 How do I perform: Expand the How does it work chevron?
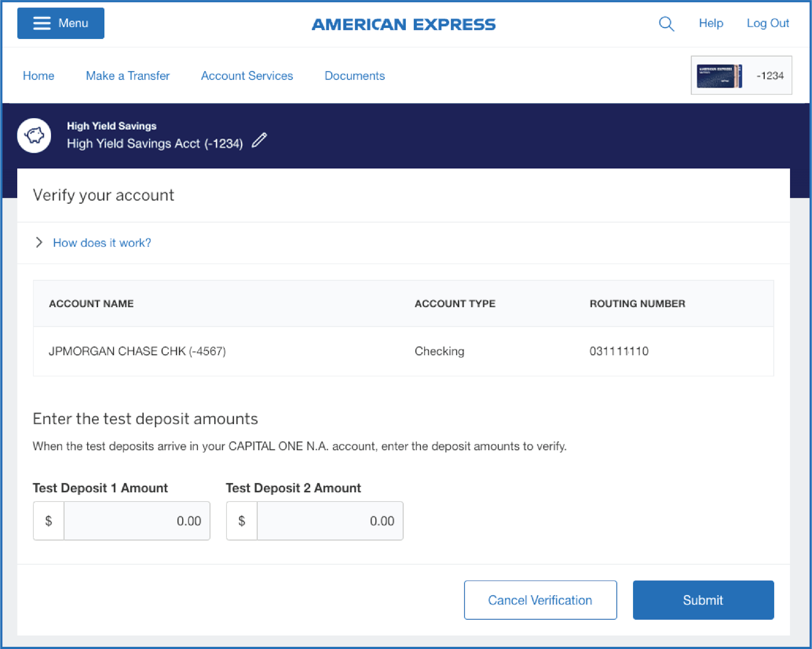coord(39,242)
